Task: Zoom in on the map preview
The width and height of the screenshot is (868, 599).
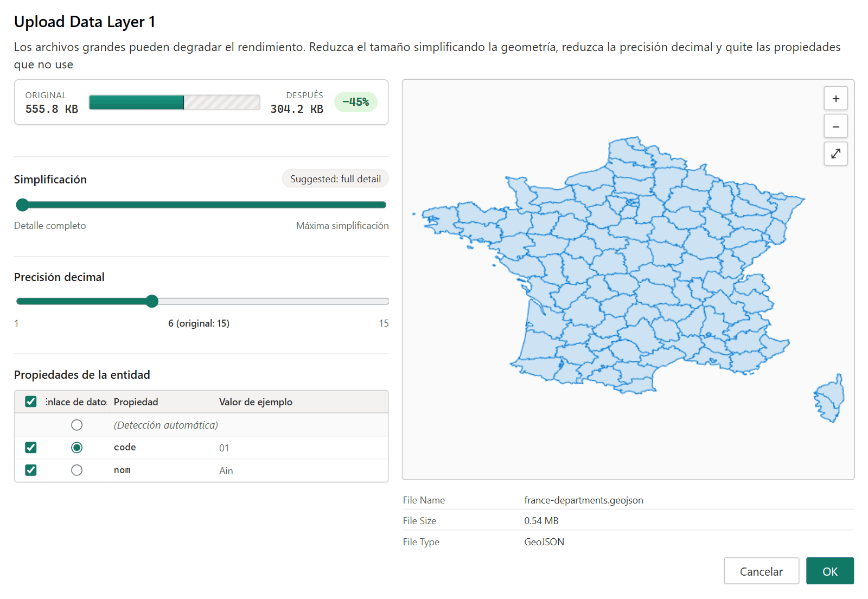Action: 835,99
